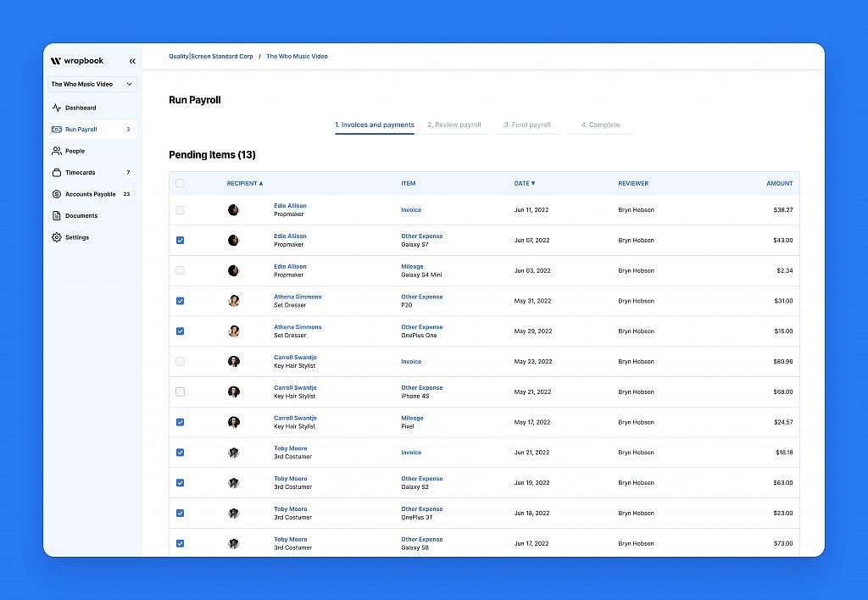Click the Settings gear icon

(57, 237)
